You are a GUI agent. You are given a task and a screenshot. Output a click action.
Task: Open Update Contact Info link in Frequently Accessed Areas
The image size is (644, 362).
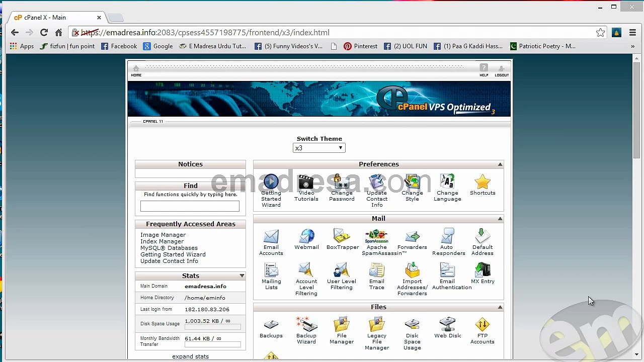[169, 261]
